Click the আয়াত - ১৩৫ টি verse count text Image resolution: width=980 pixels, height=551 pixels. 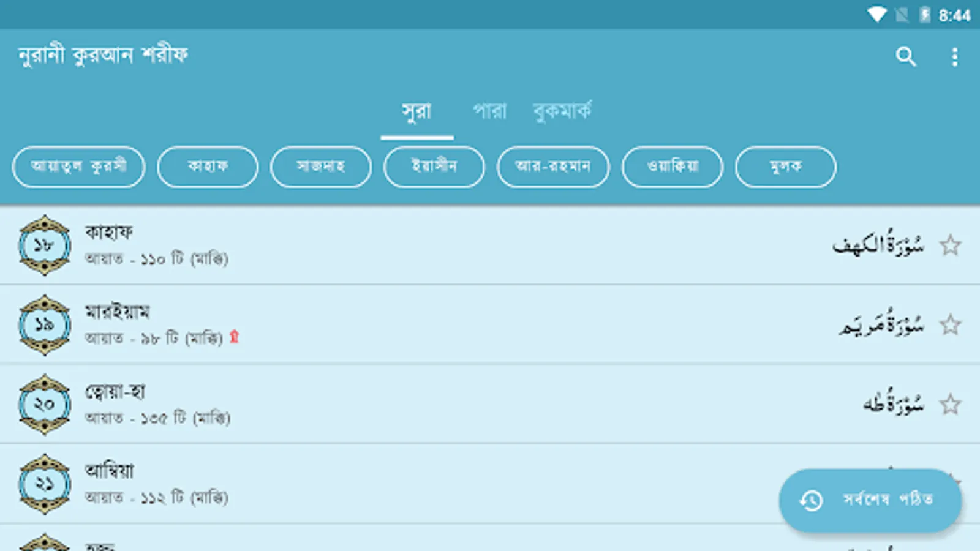[x=158, y=418]
